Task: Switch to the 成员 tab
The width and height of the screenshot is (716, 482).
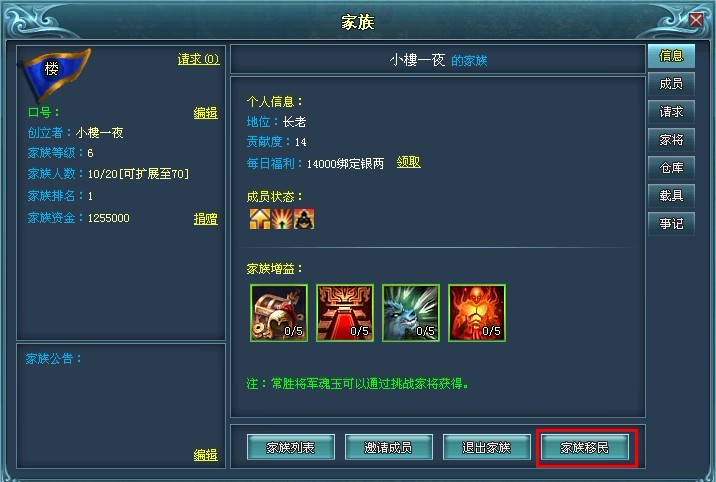Action: (671, 84)
